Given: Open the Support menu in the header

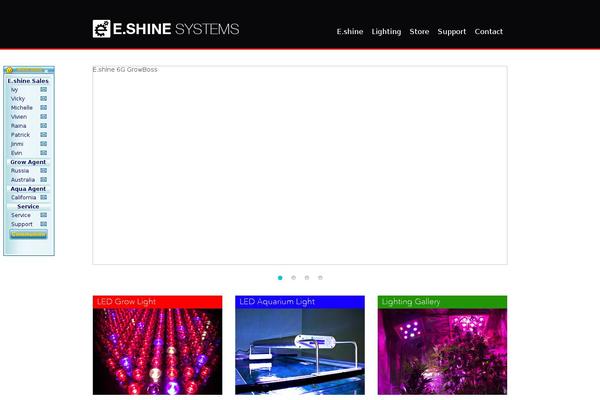Looking at the screenshot, I should [x=452, y=32].
